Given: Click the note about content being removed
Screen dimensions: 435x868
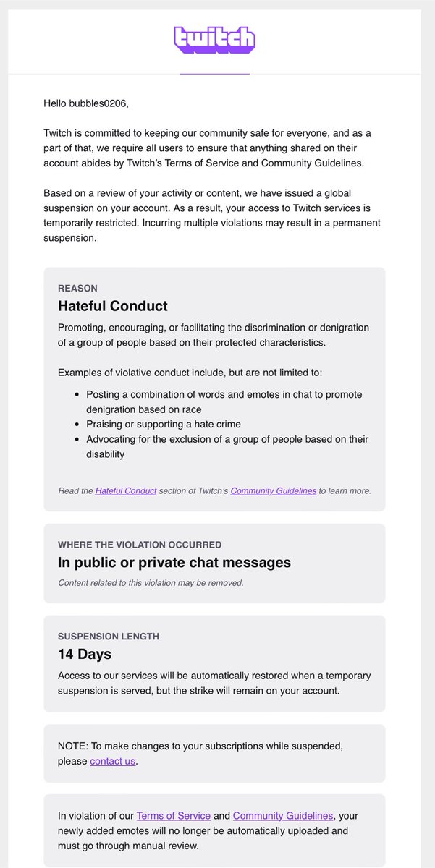Looking at the screenshot, I should click(x=151, y=582).
